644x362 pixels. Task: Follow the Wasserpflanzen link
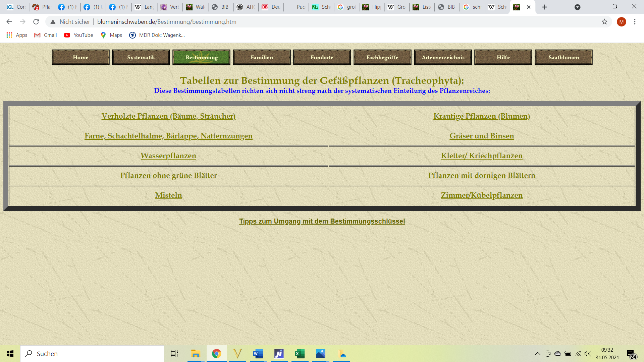[168, 156]
